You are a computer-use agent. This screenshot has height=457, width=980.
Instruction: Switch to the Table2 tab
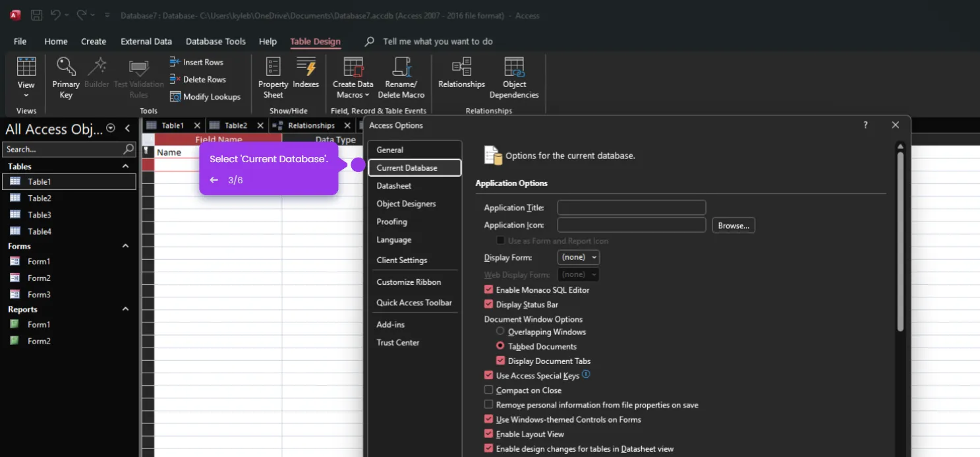click(x=236, y=125)
